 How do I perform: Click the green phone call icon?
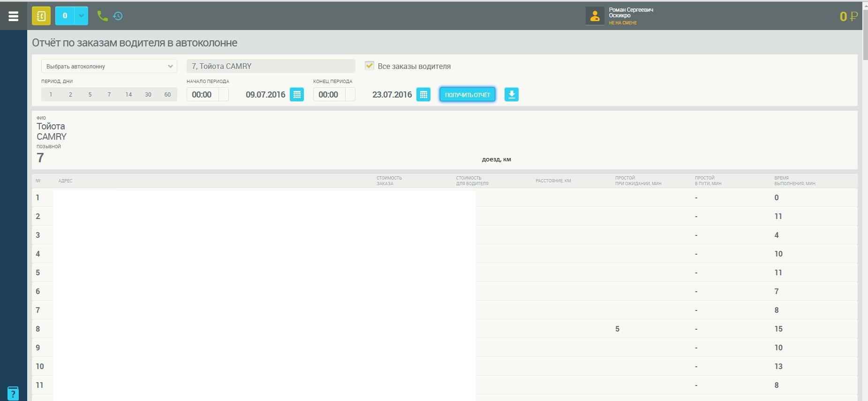[102, 16]
